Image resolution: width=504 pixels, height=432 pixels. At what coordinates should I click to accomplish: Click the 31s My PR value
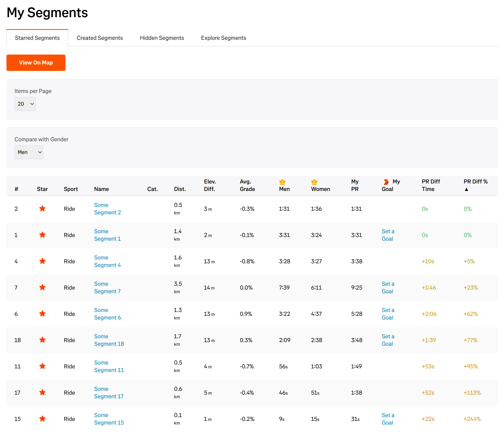[x=355, y=419]
